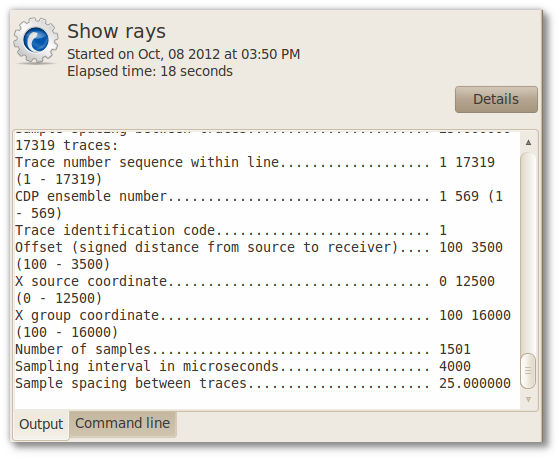The height and width of the screenshot is (459, 560).
Task: Click the 17319 traces output line
Action: click(x=67, y=145)
